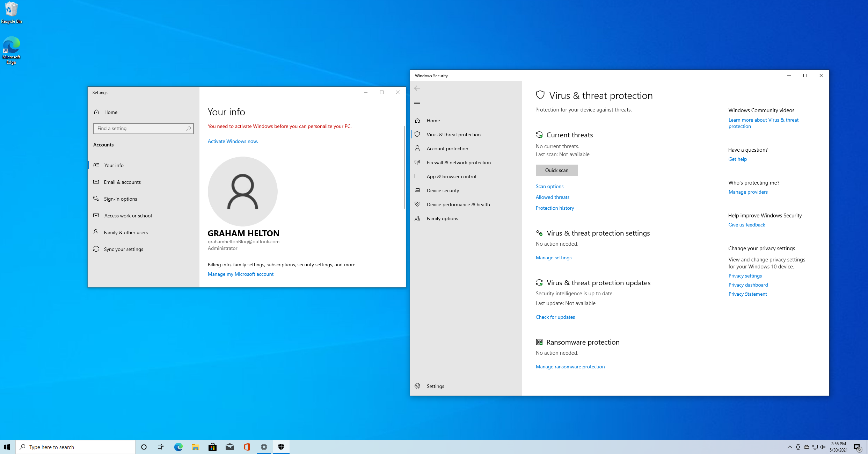The height and width of the screenshot is (454, 868).
Task: Open Scan options link
Action: point(549,186)
